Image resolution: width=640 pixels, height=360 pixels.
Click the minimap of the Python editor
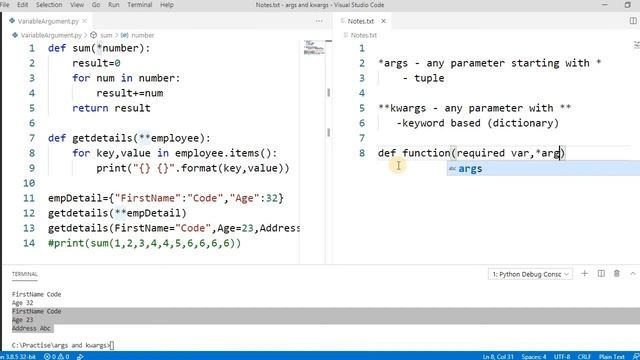tap(314, 47)
